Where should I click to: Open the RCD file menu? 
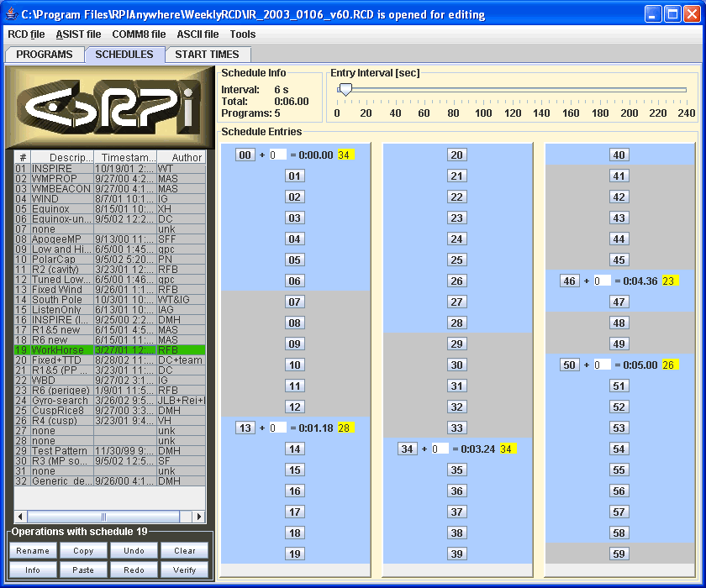tap(26, 34)
